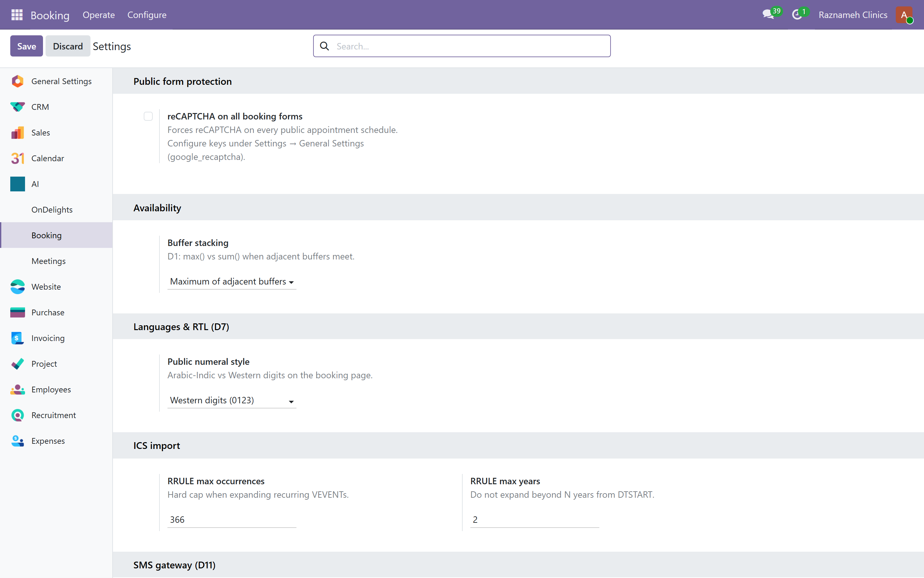Click the Invoicing app icon
The image size is (924, 578).
click(18, 338)
